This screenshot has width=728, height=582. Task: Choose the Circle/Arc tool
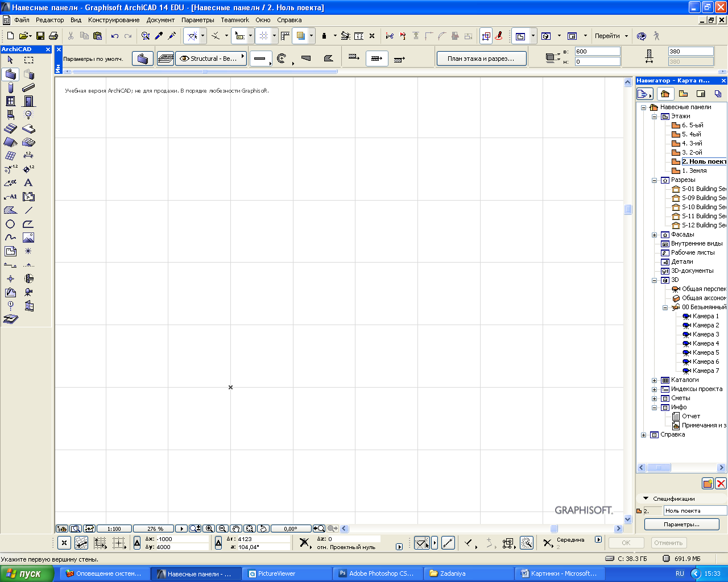point(10,224)
